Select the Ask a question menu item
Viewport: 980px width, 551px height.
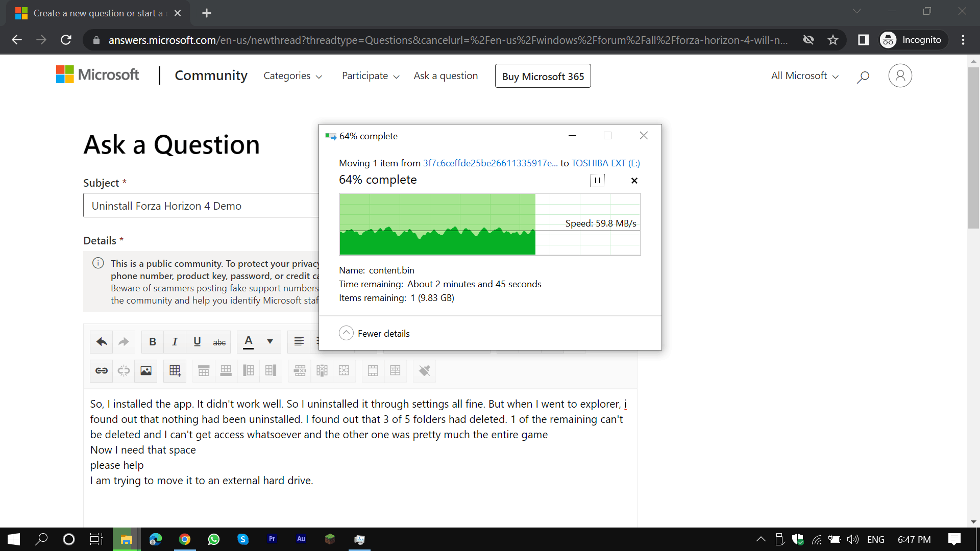(446, 76)
